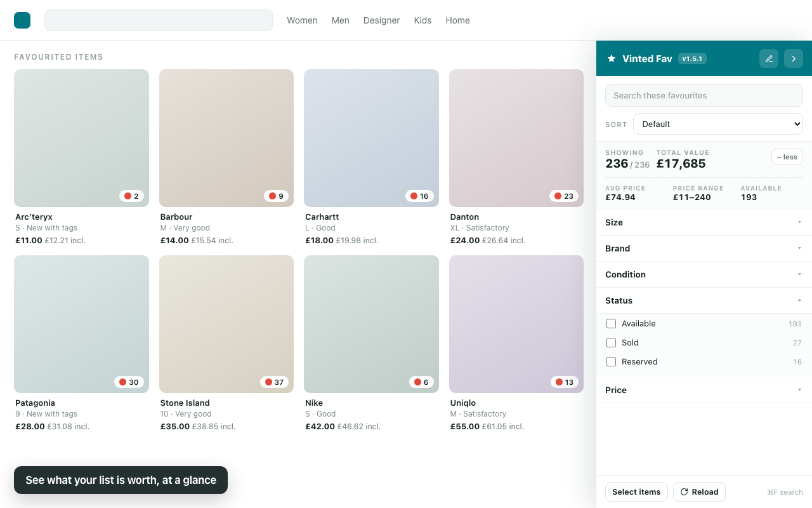Collapse the Vinted Fav panel with the arrow
The image size is (812, 508).
click(794, 58)
